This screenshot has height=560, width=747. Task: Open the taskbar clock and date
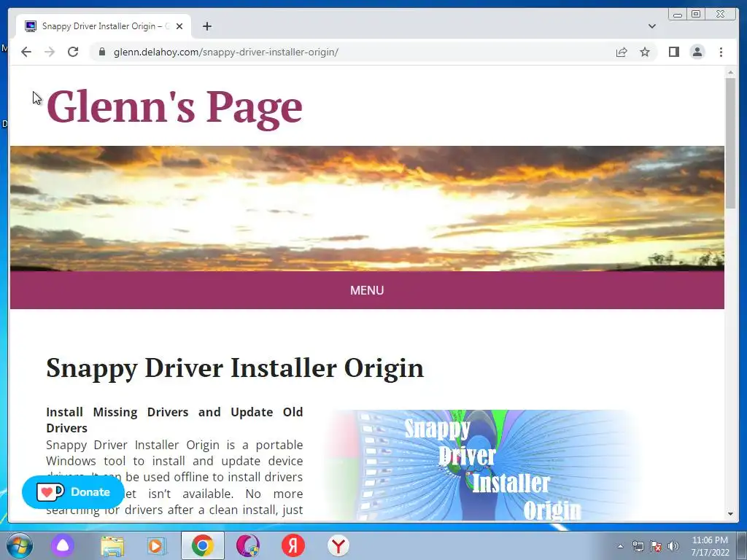click(x=710, y=546)
